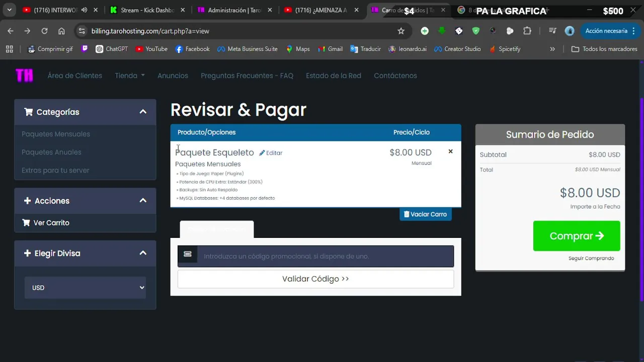
Task: Show more bookmarks with double chevron
Action: pos(552,49)
